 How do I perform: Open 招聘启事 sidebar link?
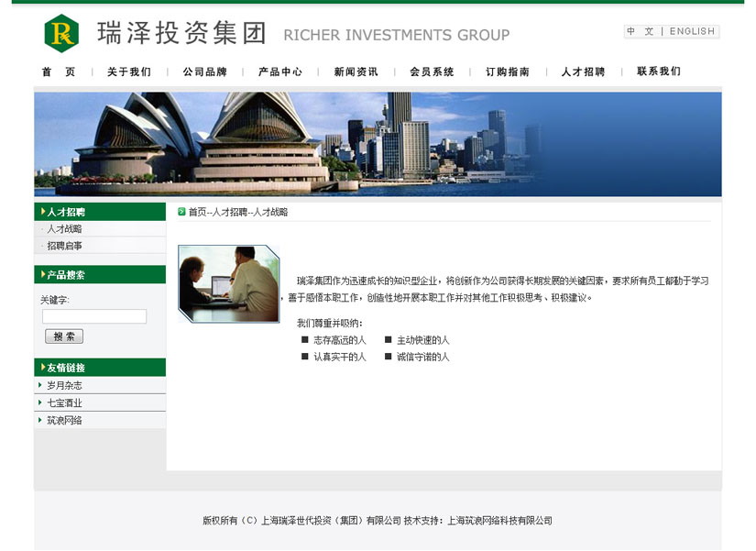click(x=65, y=246)
